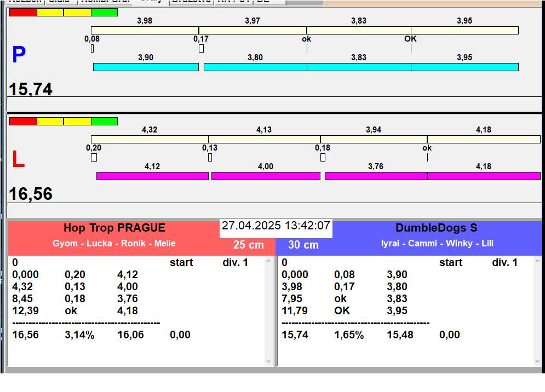Toggle the small box under 0,18 in lane L
This screenshot has height=392, width=545.
[323, 158]
